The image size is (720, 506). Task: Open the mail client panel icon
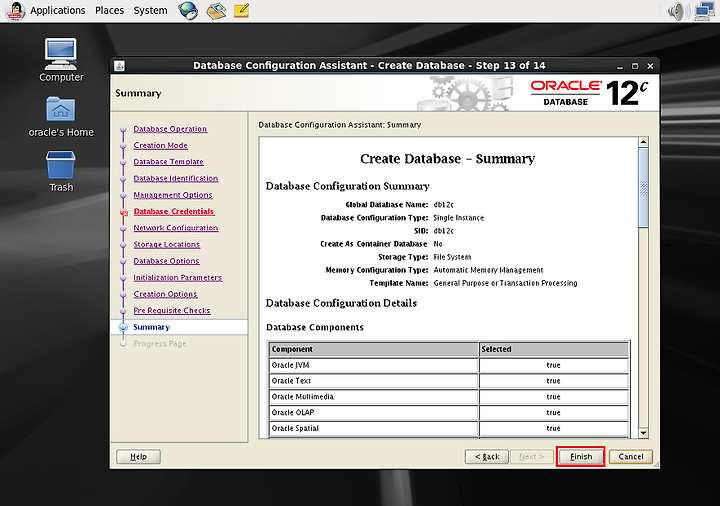(216, 11)
